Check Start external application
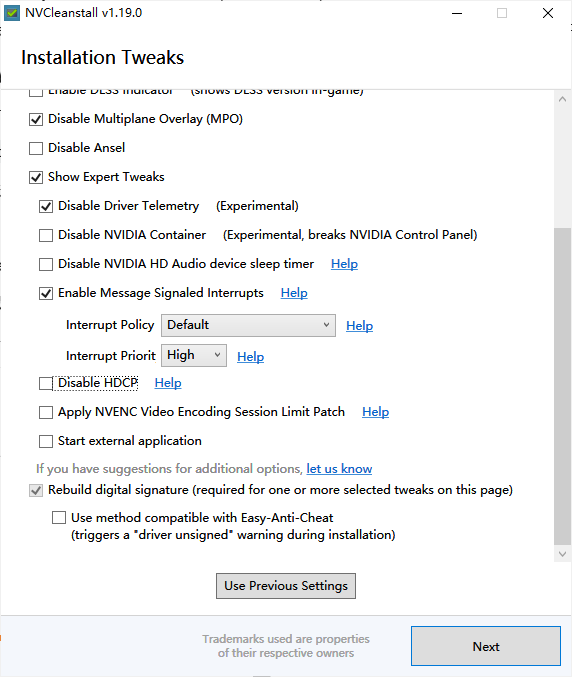The height and width of the screenshot is (677, 572). tap(46, 441)
